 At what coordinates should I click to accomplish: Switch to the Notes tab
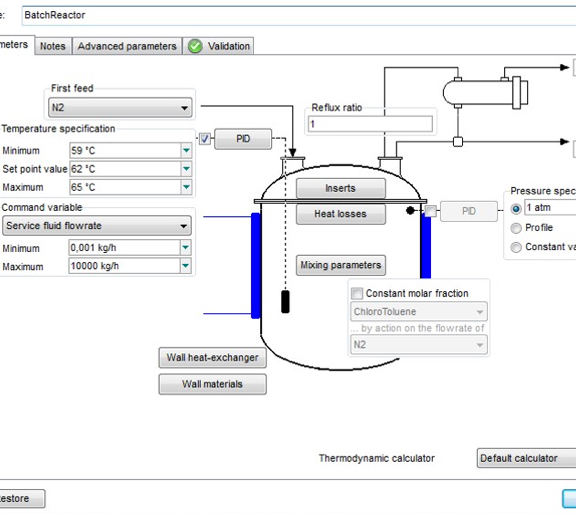[x=53, y=46]
